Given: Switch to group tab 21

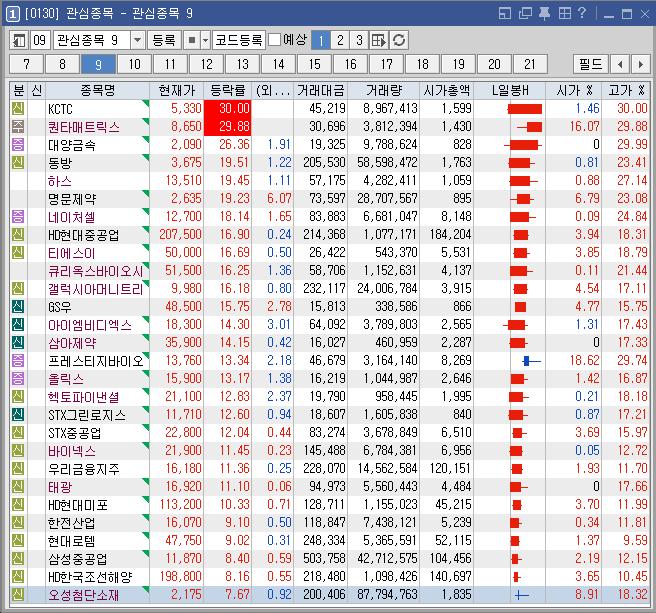Looking at the screenshot, I should click(530, 64).
